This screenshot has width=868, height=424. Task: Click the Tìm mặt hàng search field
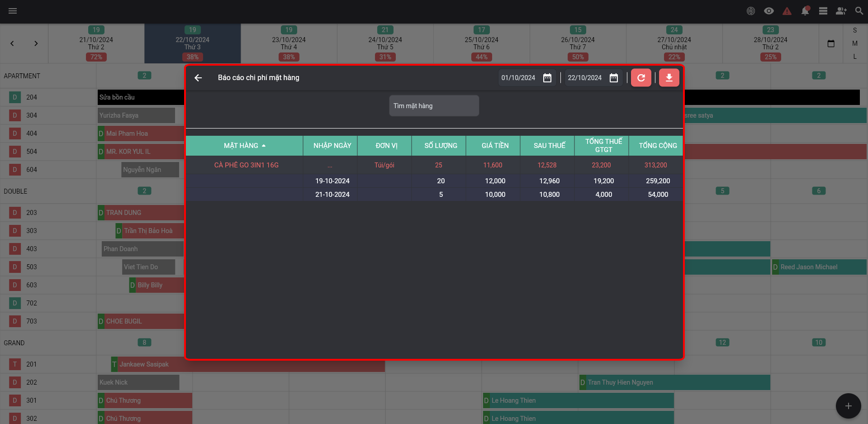tap(434, 106)
